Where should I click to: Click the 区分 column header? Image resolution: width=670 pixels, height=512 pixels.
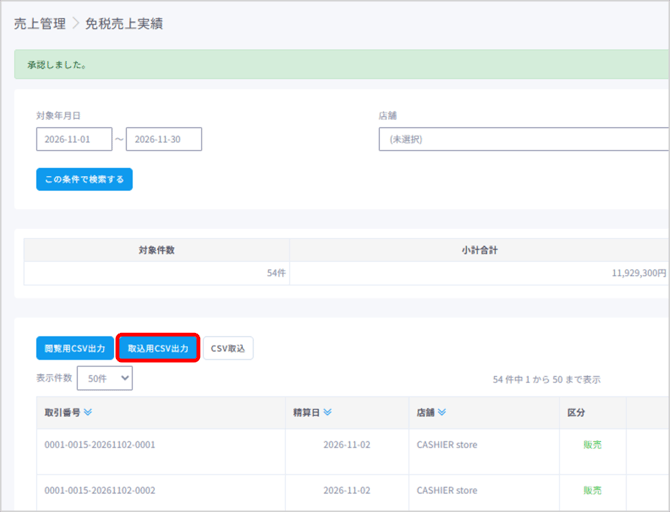pyautogui.click(x=593, y=412)
